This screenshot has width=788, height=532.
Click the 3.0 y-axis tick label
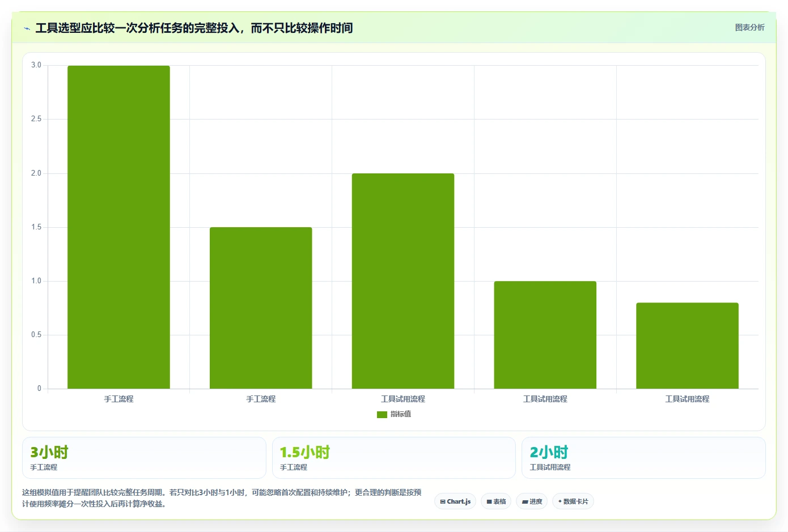(x=36, y=65)
